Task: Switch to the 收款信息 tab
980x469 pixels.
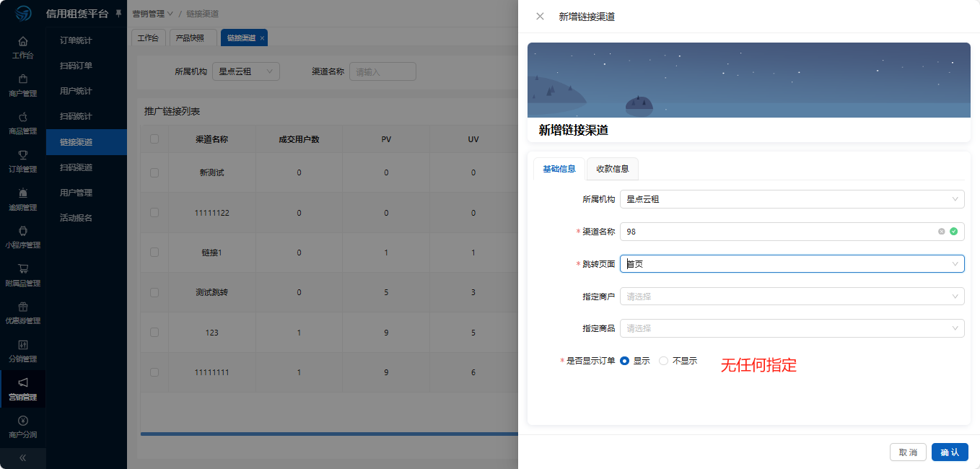Action: pos(612,169)
